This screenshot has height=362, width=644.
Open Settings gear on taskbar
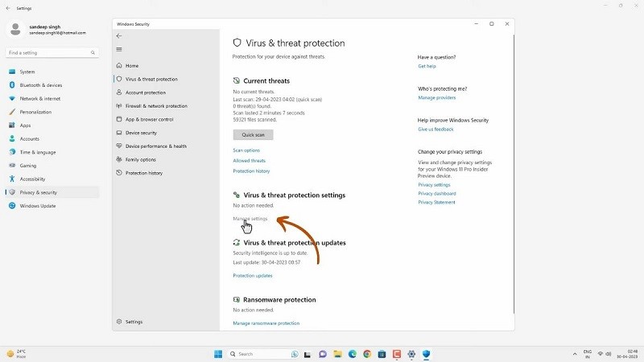[x=411, y=354]
